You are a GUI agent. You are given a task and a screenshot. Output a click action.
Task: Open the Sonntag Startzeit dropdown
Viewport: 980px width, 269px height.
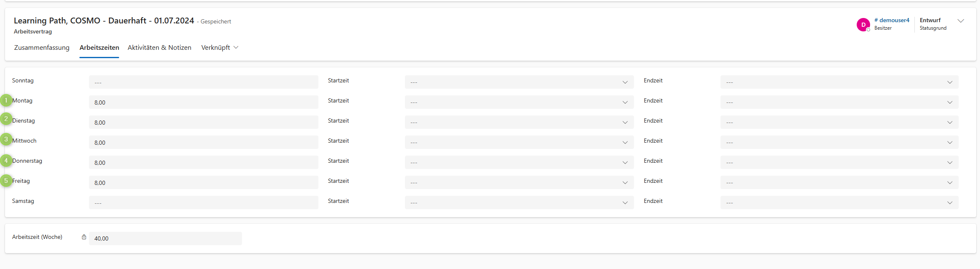(x=519, y=82)
